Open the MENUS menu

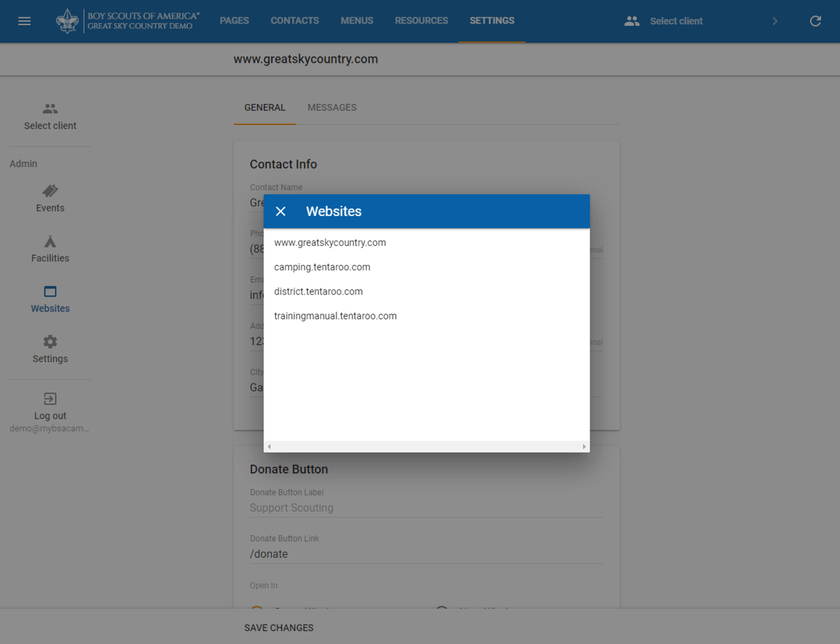tap(357, 21)
